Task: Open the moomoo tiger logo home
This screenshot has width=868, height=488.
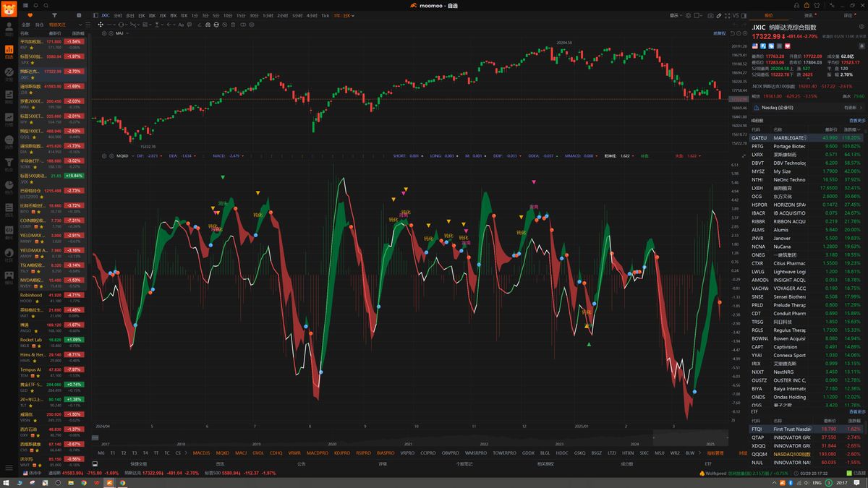Action: 9,8
